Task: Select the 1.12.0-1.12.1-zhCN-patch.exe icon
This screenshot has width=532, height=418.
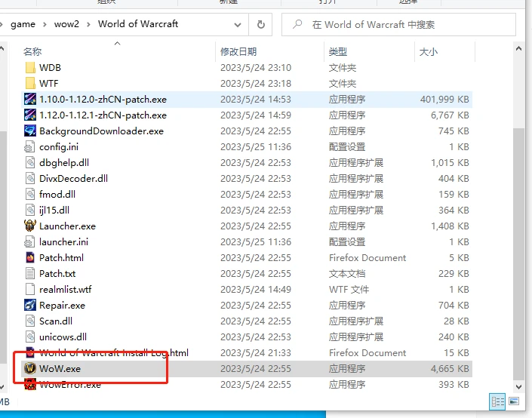Action: click(30, 115)
